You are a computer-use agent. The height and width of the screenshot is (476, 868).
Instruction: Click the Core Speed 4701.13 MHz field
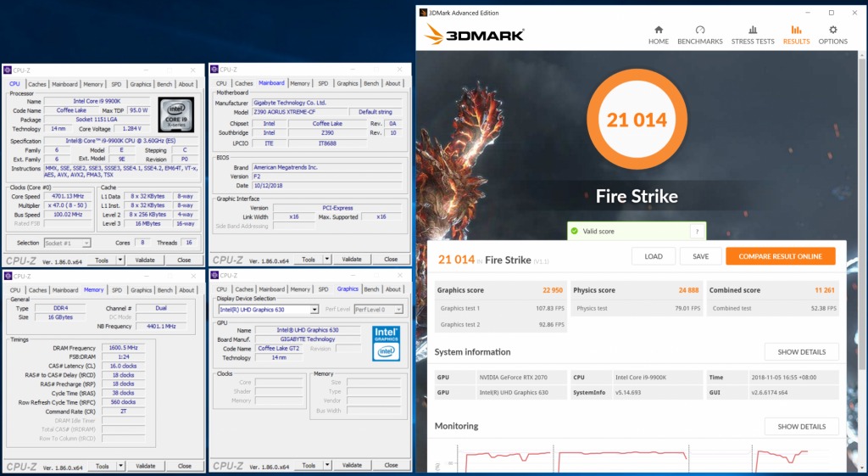pos(70,196)
